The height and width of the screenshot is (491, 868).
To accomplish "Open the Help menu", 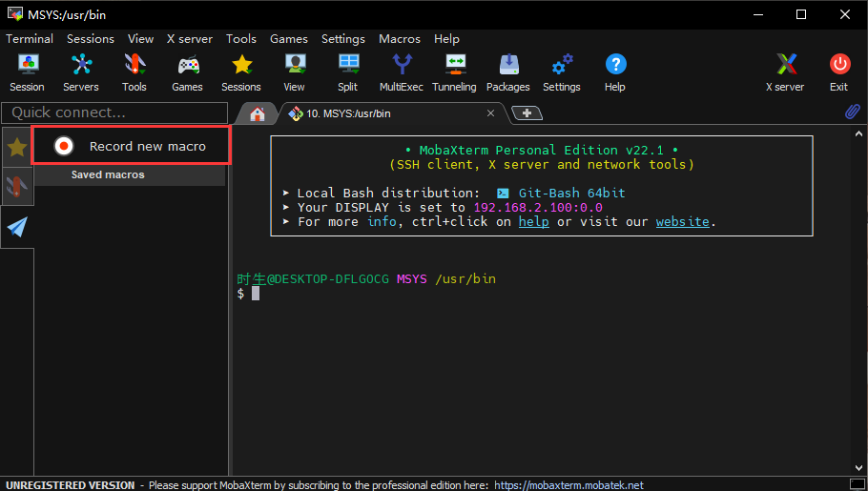I will coord(446,39).
